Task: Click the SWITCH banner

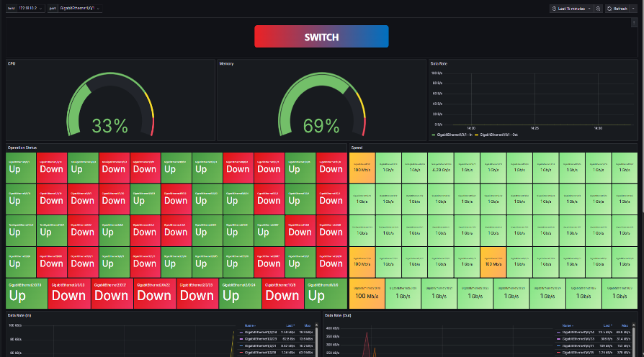Action: [x=321, y=37]
